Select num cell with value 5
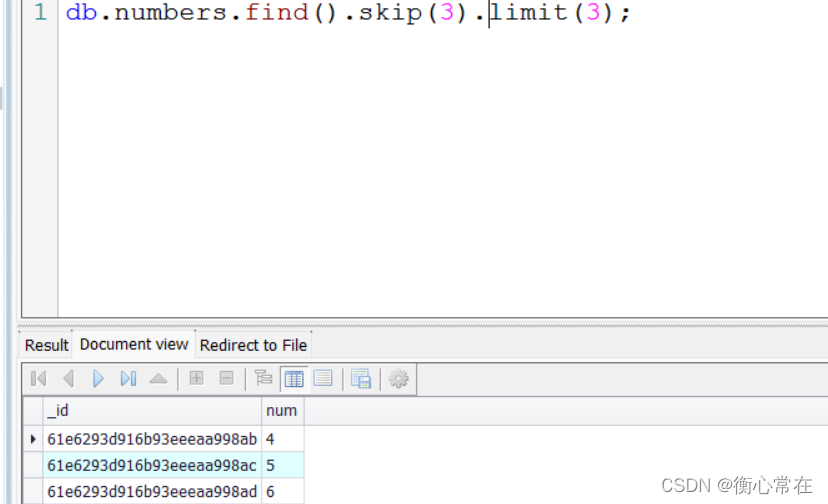 coord(283,465)
